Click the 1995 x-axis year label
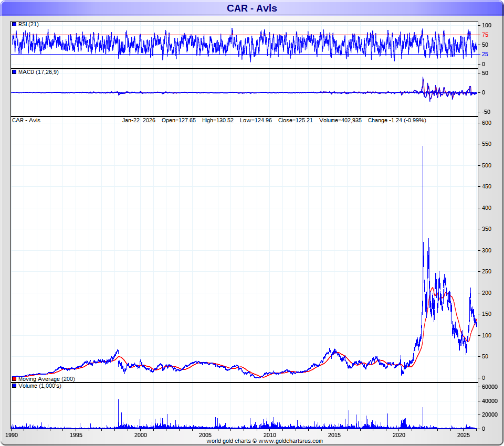 (x=76, y=435)
